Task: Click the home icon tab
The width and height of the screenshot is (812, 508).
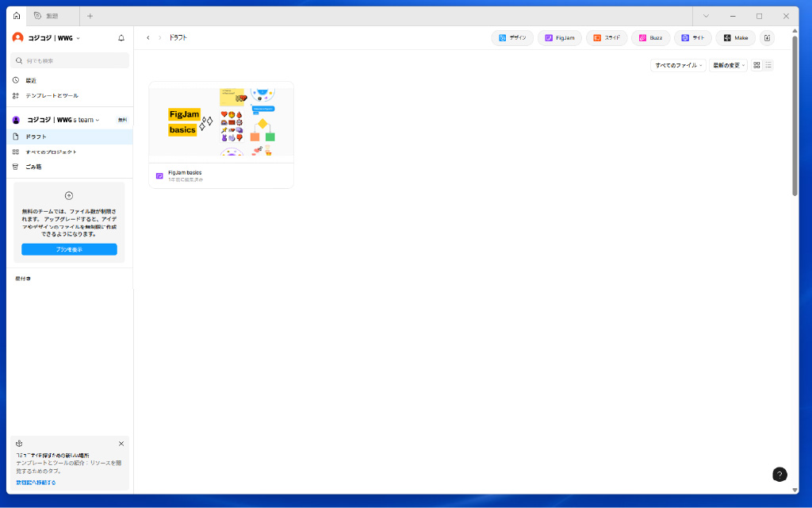Action: tap(17, 16)
